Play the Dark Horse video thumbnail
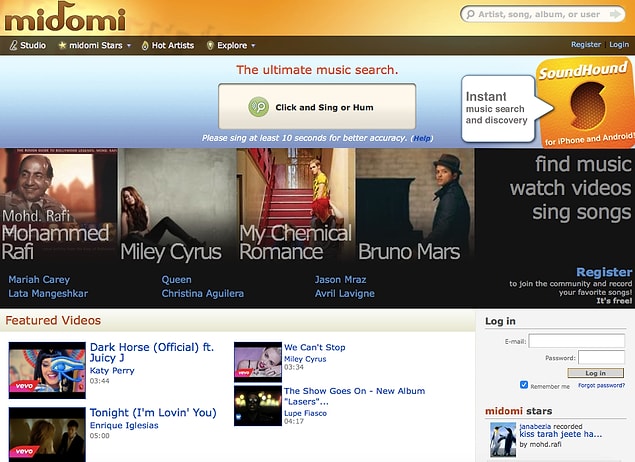The height and width of the screenshot is (462, 635). pyautogui.click(x=47, y=370)
